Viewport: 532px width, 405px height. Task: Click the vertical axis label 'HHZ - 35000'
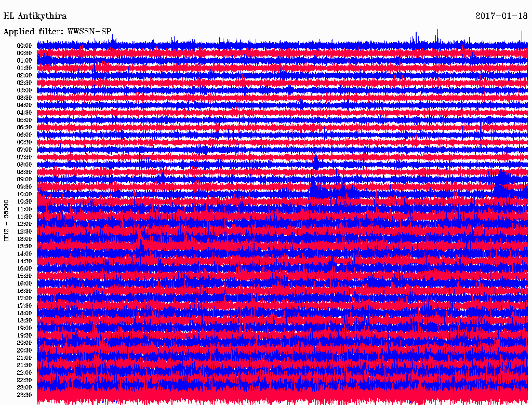(6, 221)
